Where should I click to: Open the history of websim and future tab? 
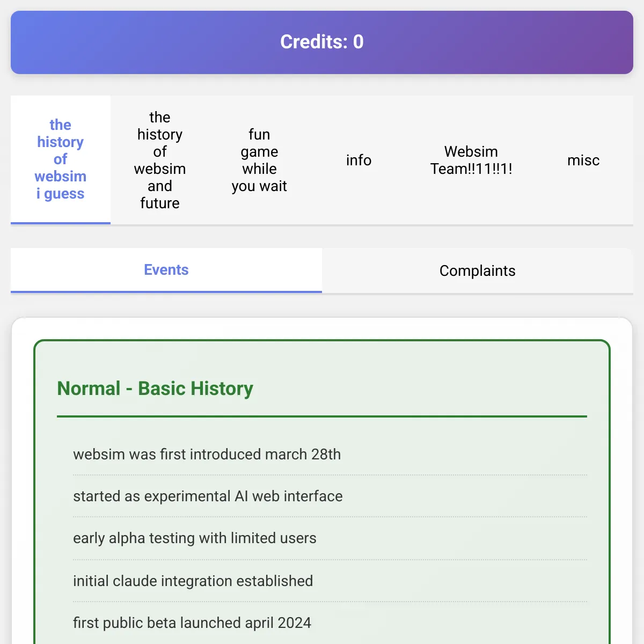tap(160, 160)
